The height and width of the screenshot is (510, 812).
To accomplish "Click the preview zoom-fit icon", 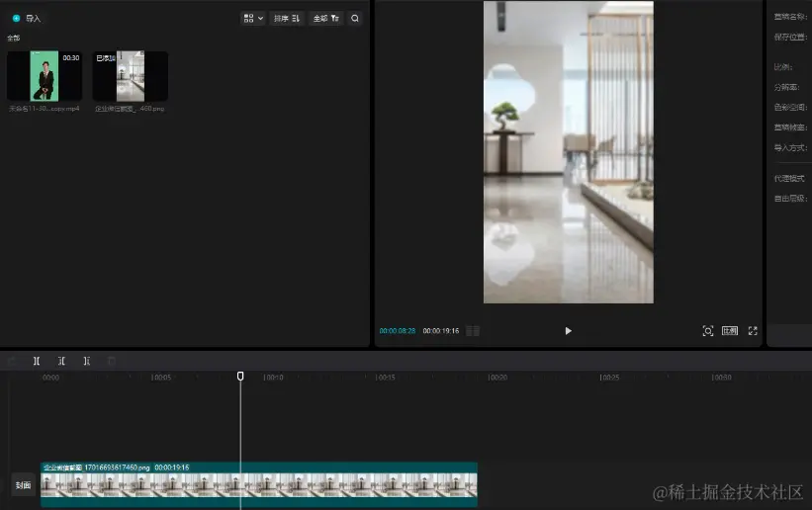I will 708,331.
